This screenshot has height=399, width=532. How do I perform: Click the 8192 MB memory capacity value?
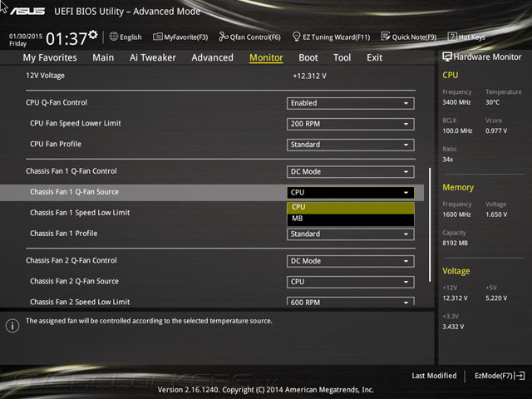pyautogui.click(x=455, y=243)
